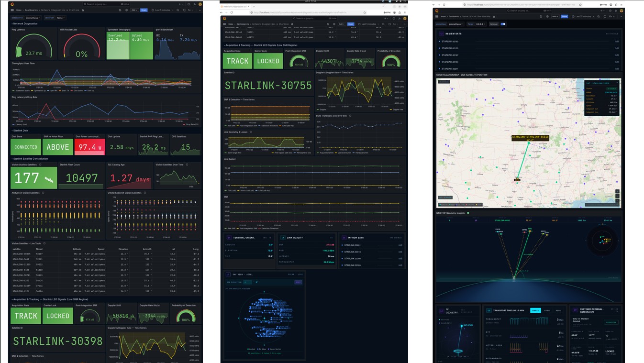Click the VPN indicator in middle browser
644x363 pixels.
click(388, 12)
